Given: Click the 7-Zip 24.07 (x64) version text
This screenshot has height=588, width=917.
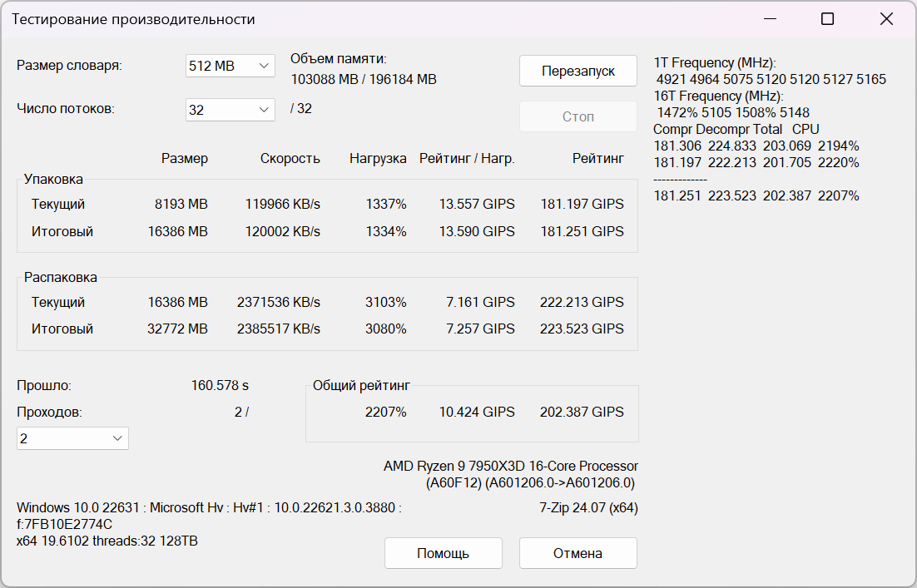Looking at the screenshot, I should click(x=588, y=507).
